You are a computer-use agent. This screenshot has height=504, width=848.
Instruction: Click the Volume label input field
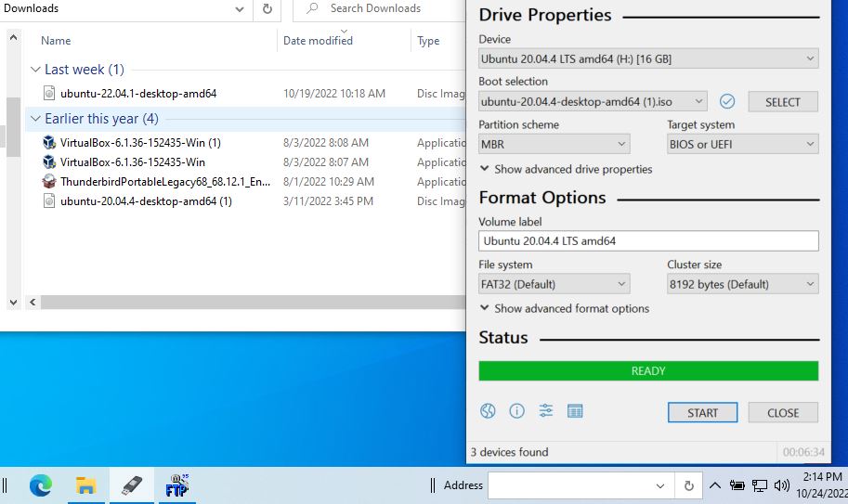(648, 241)
